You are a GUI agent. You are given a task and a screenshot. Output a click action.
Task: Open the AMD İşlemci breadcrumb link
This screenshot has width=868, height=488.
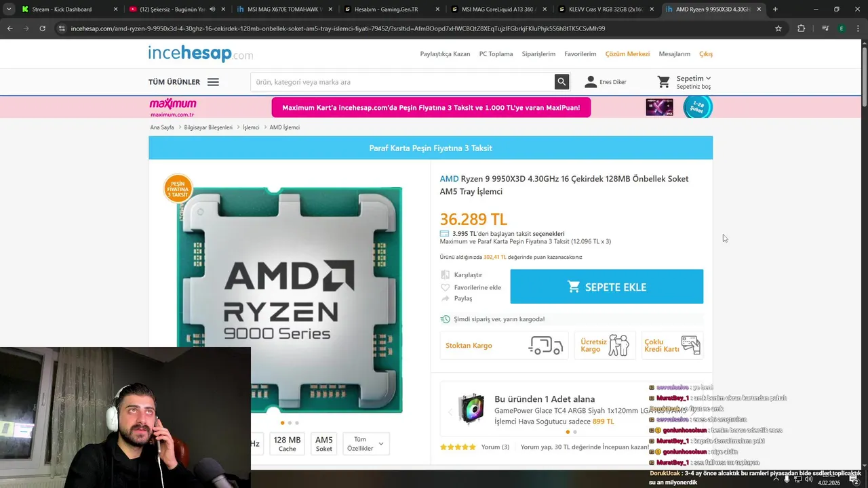[284, 127]
